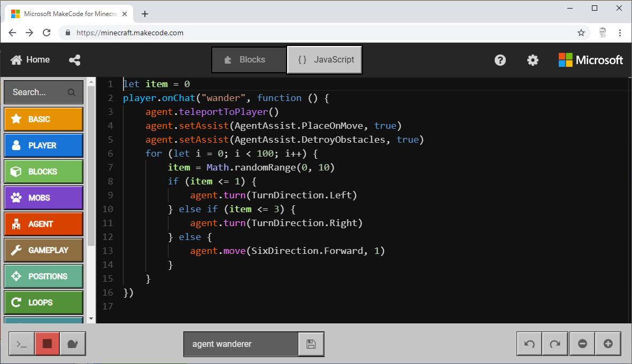
Task: Reload the browser page
Action: 47,33
